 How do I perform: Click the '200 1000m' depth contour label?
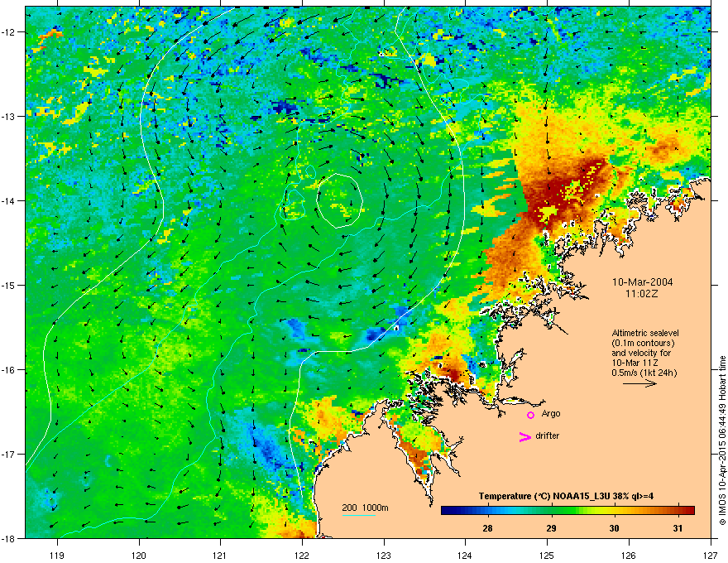coord(365,508)
